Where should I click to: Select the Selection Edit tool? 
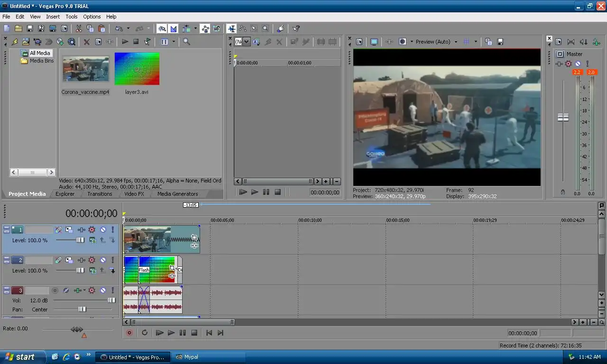(x=254, y=29)
